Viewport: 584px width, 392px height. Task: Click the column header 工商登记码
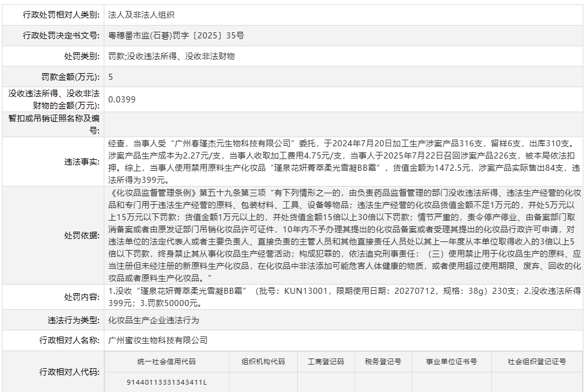coord(326,362)
